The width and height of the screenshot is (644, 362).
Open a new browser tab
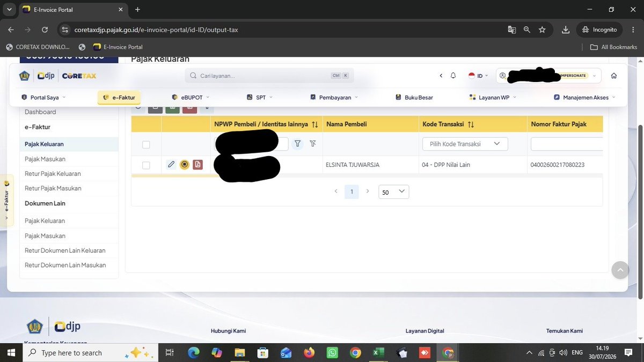pyautogui.click(x=137, y=10)
